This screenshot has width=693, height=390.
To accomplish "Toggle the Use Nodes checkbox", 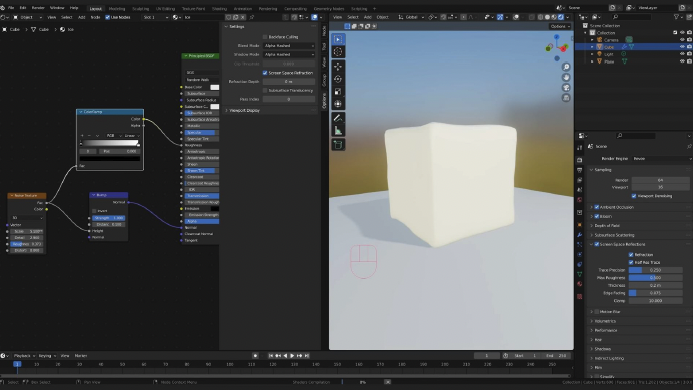I will pos(107,17).
